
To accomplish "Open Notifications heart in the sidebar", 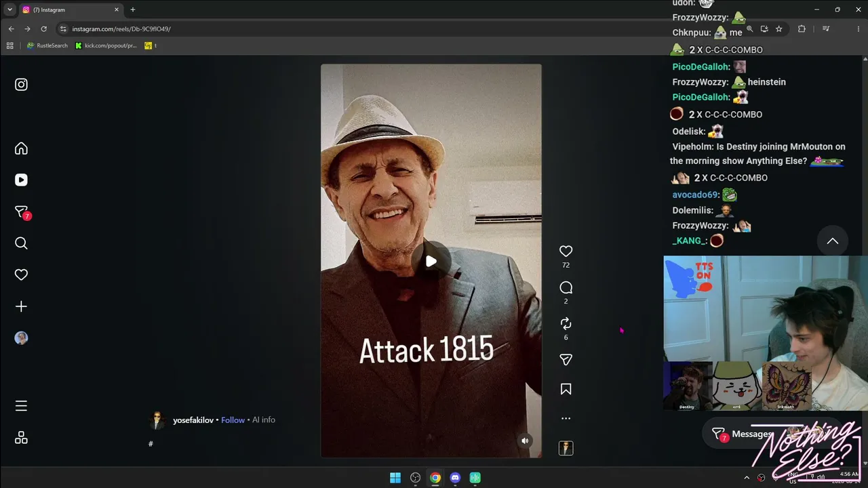I will [x=21, y=274].
